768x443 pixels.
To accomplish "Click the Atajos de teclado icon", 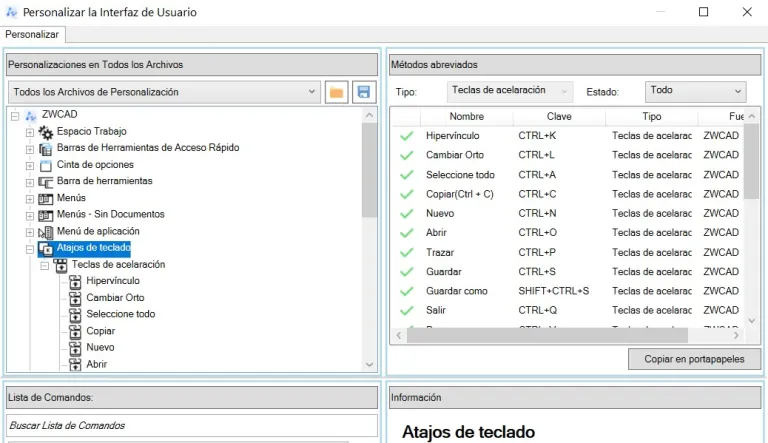I will pyautogui.click(x=46, y=249).
